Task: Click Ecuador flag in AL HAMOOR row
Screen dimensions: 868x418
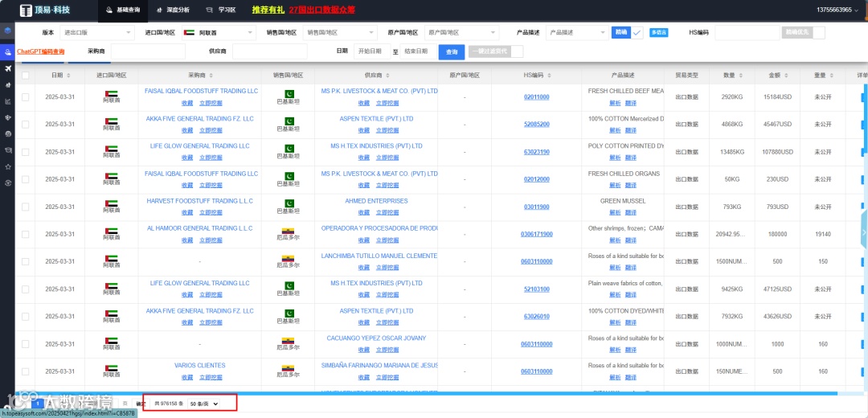Action: click(289, 231)
